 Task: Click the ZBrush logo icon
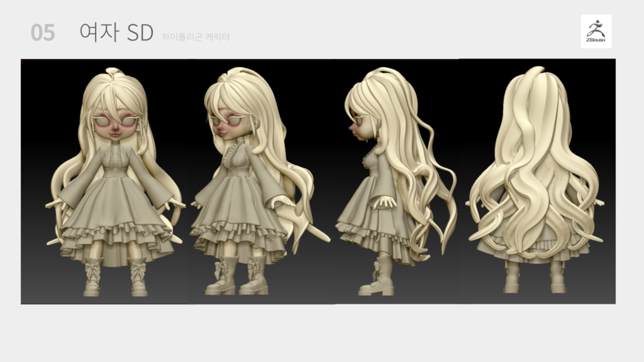596,31
